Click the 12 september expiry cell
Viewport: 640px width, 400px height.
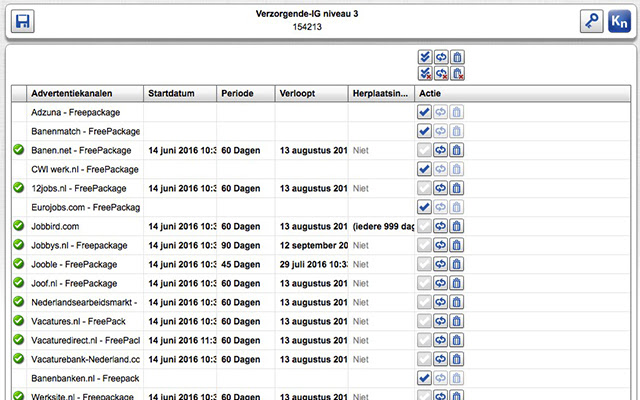click(x=313, y=245)
